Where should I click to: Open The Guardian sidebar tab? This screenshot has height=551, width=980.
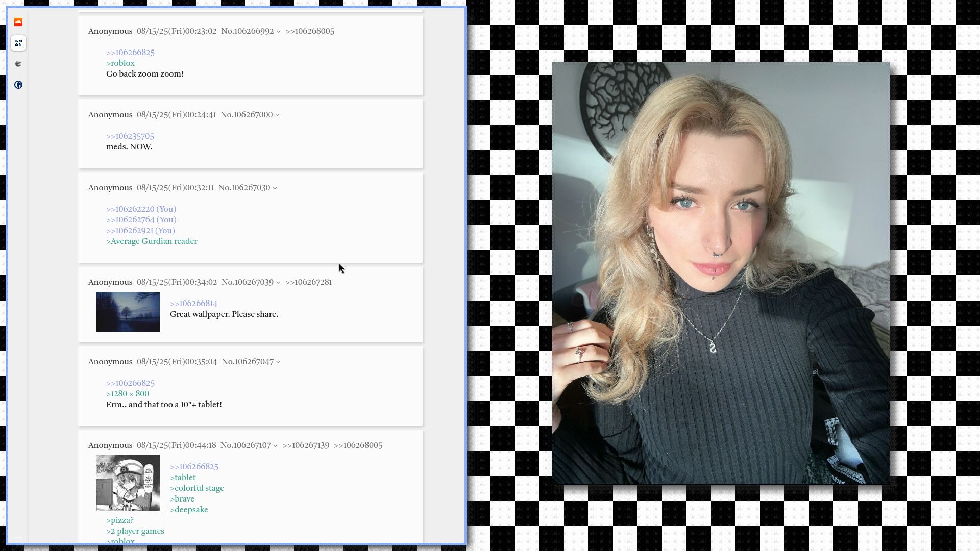tap(18, 85)
